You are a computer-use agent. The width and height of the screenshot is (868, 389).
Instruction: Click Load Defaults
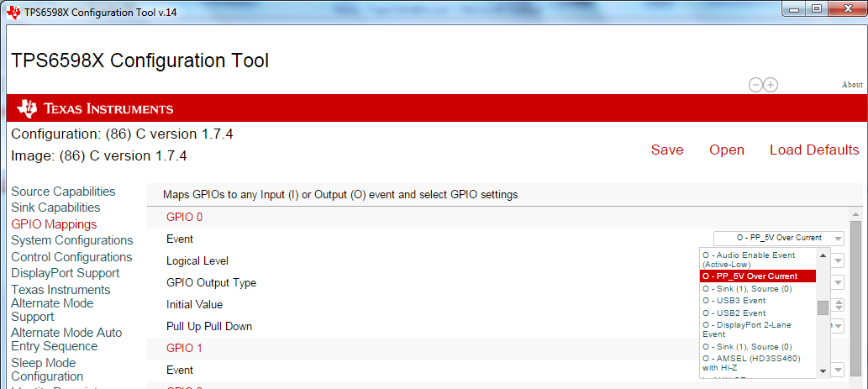[814, 150]
